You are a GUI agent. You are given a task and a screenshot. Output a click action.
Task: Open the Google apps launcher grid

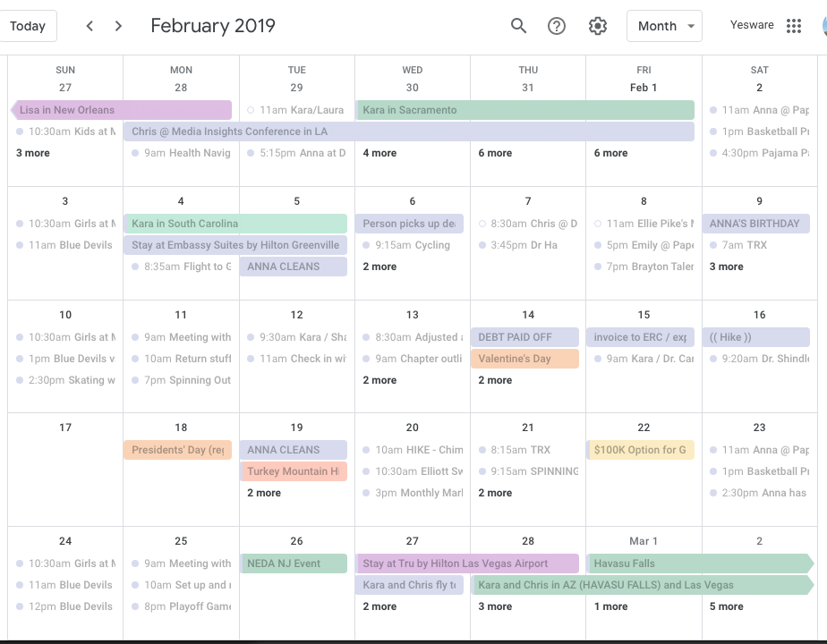[793, 25]
